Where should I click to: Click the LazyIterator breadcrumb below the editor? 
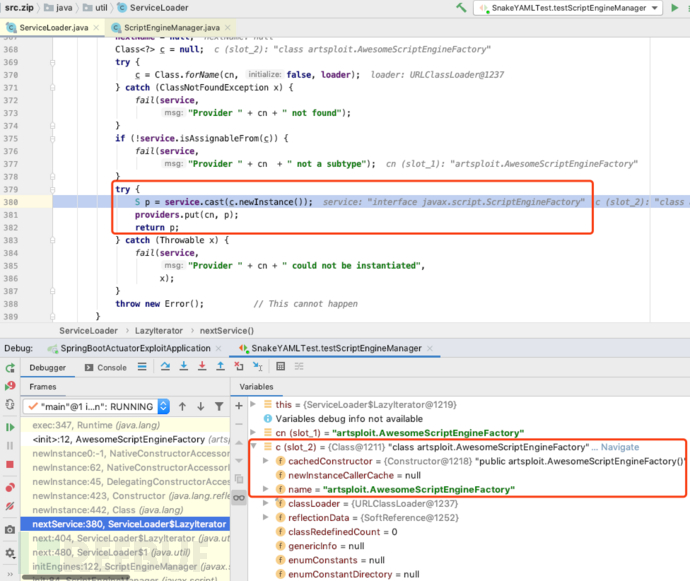tap(158, 331)
